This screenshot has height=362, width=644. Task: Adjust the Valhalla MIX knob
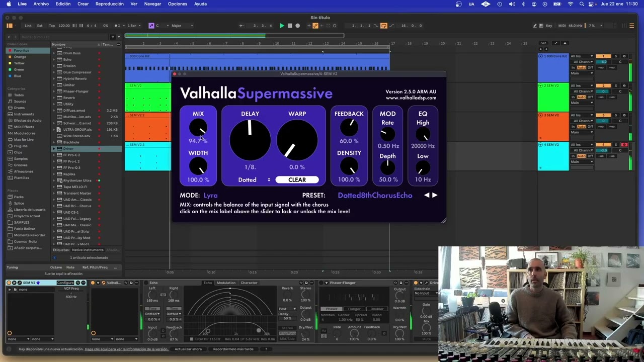198,127
